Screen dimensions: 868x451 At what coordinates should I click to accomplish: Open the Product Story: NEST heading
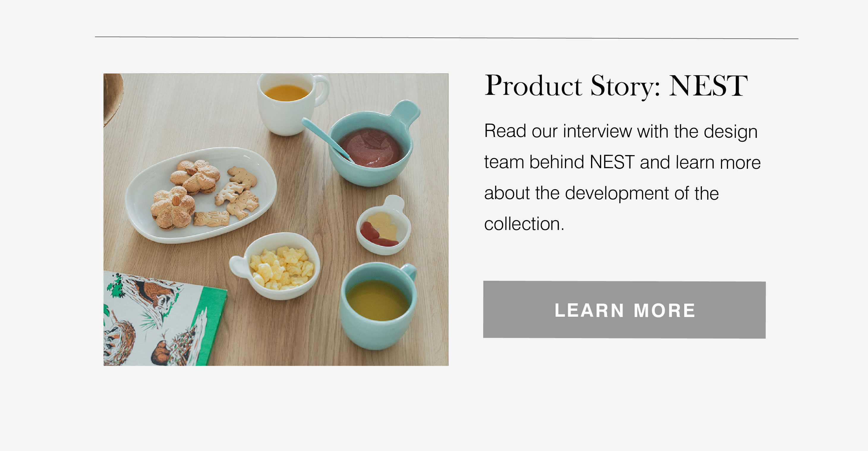pos(616,86)
